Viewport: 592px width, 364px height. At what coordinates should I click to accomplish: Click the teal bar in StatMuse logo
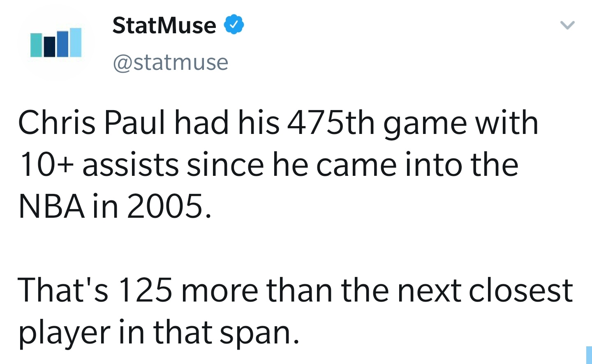(36, 45)
